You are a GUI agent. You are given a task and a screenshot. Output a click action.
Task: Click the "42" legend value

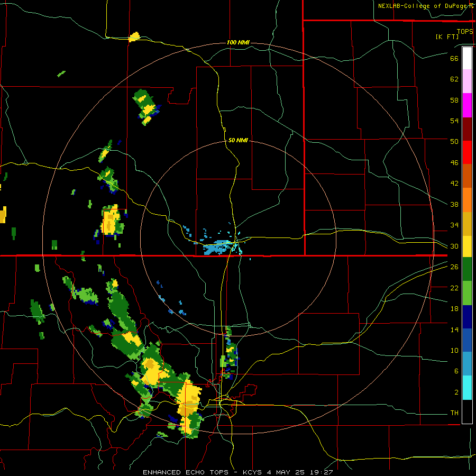click(454, 183)
